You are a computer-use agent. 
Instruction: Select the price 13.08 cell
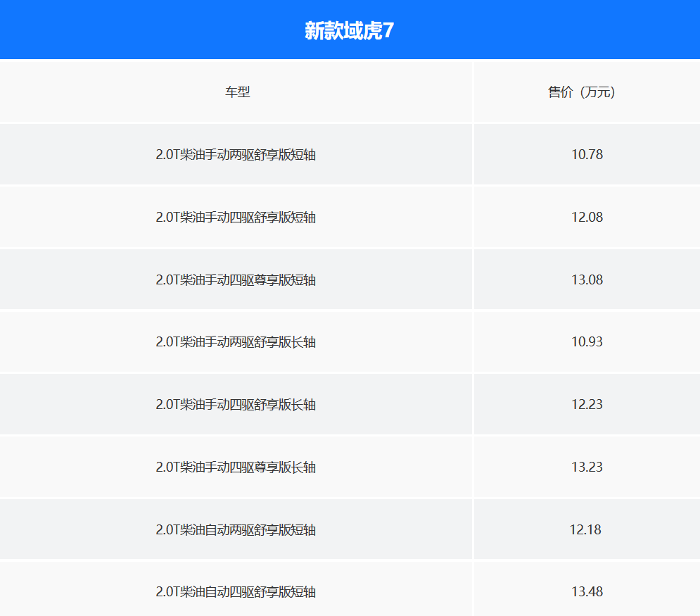coord(587,279)
